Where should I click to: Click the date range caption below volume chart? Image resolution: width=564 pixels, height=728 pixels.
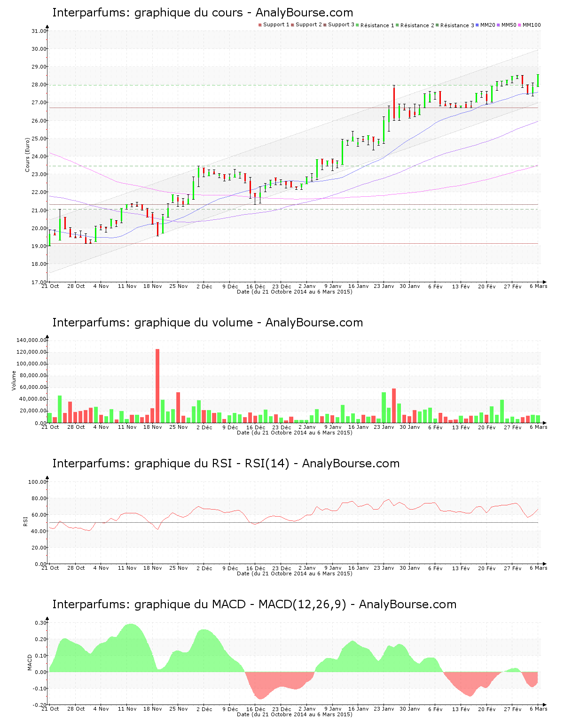click(295, 433)
